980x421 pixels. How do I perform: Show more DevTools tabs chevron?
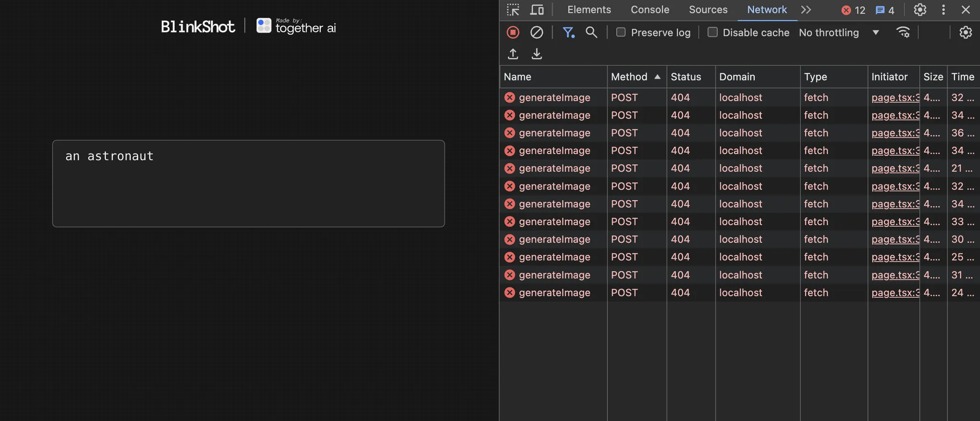point(806,10)
